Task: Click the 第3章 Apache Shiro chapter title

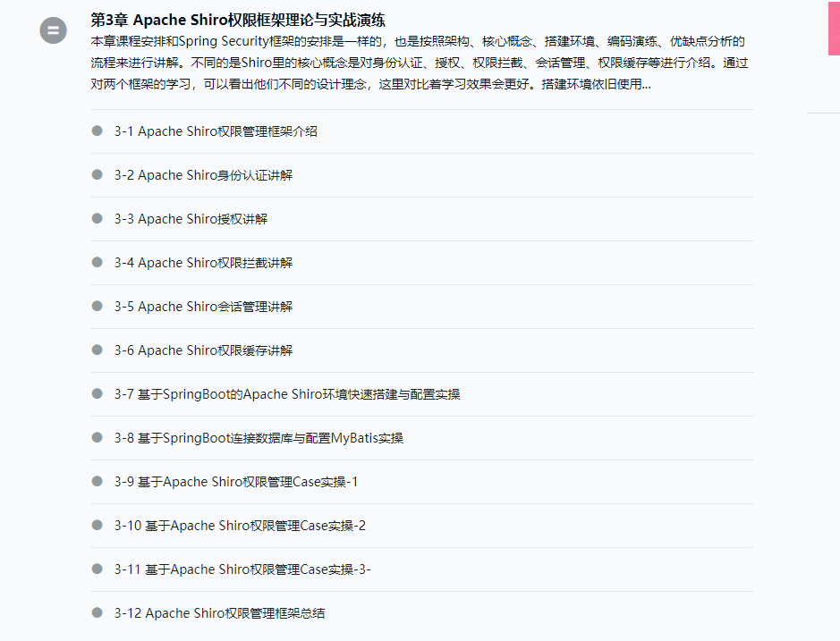Action: (238, 20)
